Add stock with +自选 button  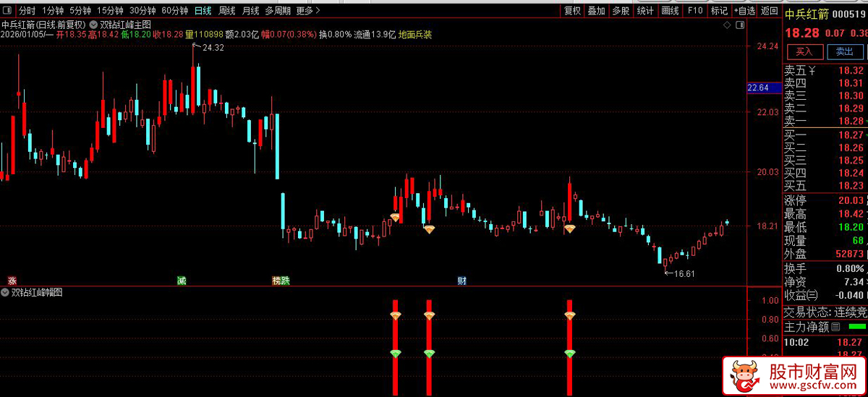click(x=744, y=11)
